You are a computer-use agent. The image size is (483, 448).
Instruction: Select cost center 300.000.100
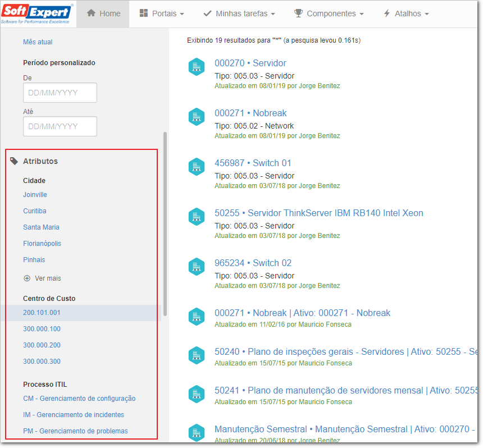click(42, 329)
